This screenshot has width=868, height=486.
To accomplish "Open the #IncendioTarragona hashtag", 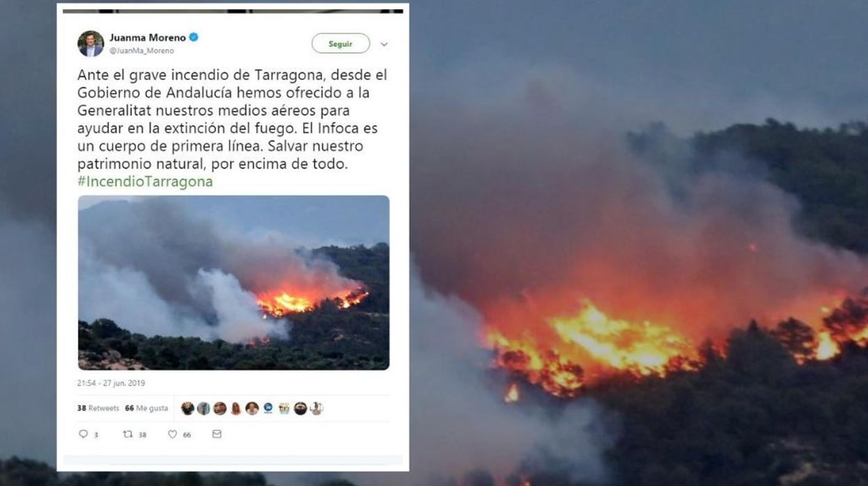I will click(145, 182).
